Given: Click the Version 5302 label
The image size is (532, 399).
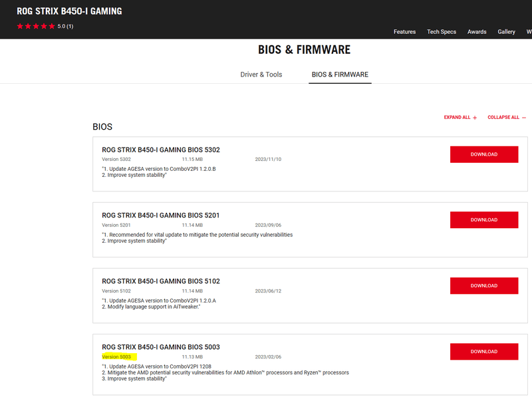Looking at the screenshot, I should pyautogui.click(x=116, y=159).
